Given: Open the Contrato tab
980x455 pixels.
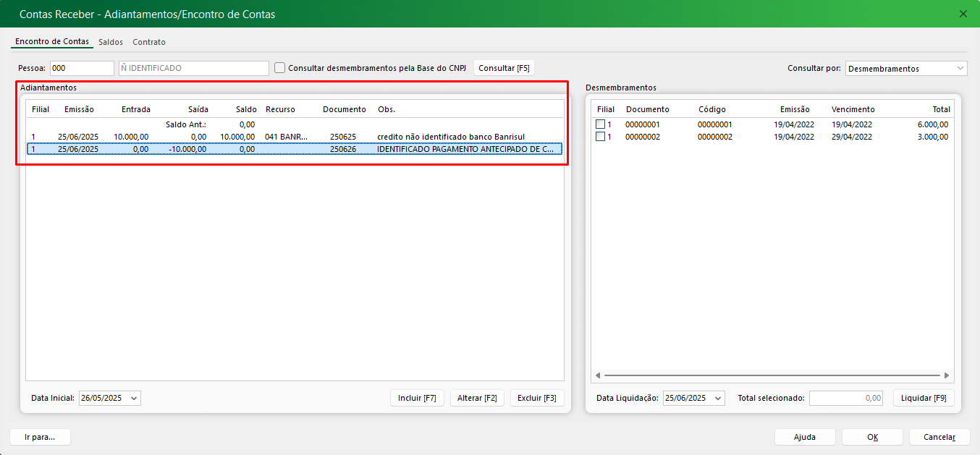Looking at the screenshot, I should pos(149,42).
